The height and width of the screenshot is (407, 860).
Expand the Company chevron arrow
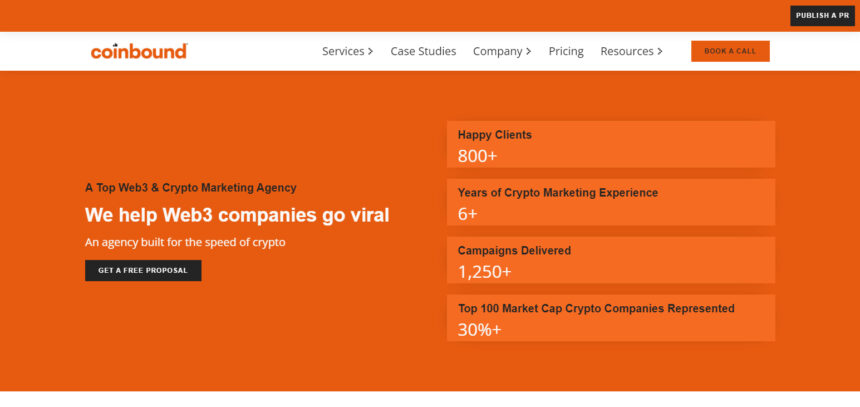coord(529,52)
